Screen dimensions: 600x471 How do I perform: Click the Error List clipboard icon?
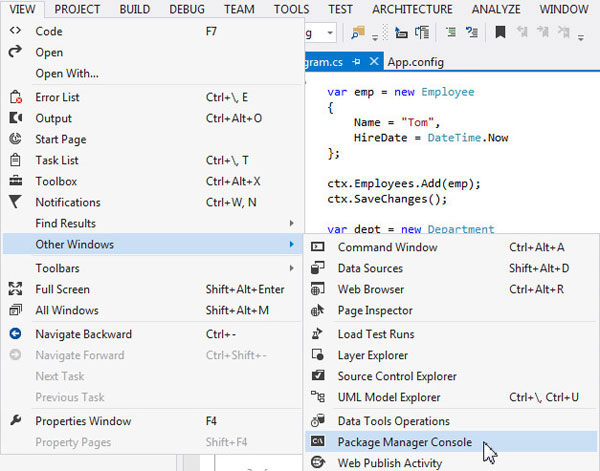coord(15,97)
